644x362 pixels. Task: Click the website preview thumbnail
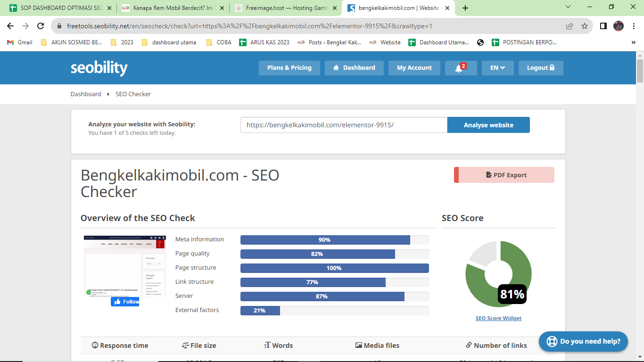click(125, 266)
